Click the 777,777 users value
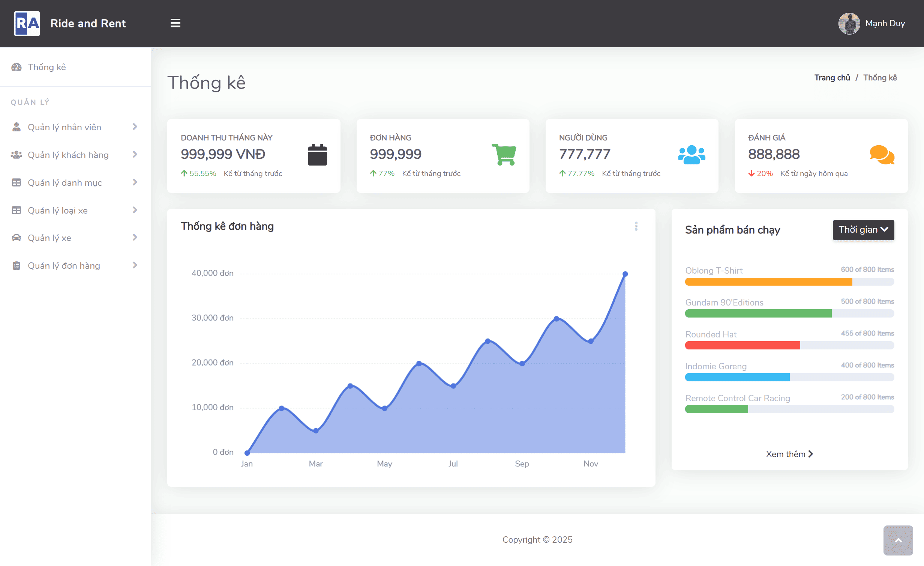This screenshot has width=924, height=566. click(585, 154)
